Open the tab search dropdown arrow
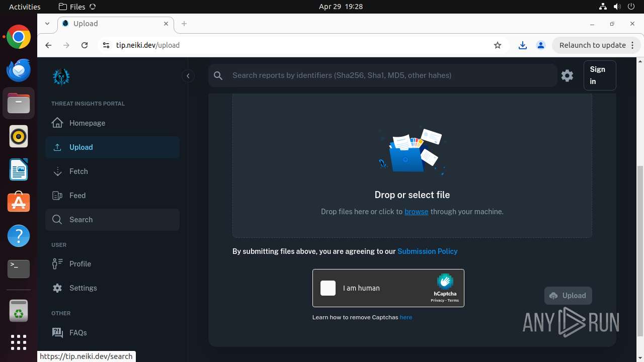The width and height of the screenshot is (644, 362). pos(47,24)
